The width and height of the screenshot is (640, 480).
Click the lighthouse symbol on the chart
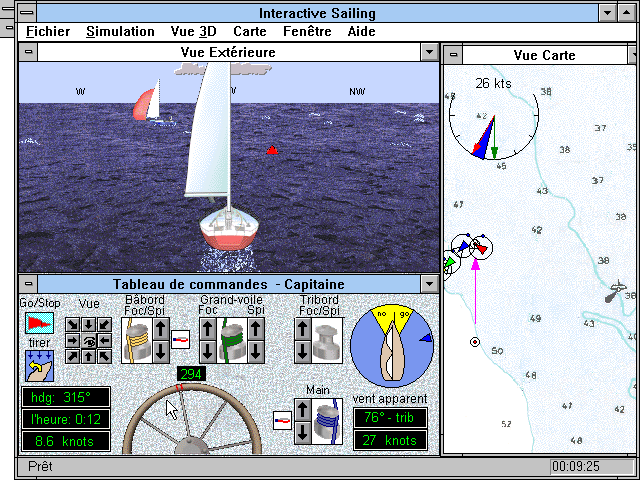point(614,291)
